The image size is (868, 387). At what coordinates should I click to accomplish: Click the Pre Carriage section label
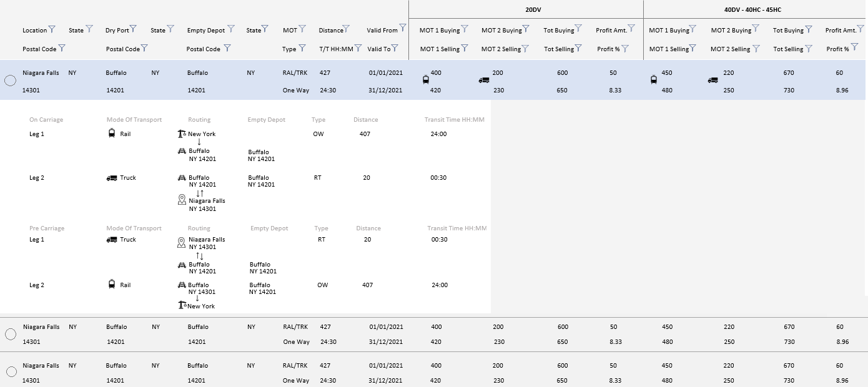47,228
